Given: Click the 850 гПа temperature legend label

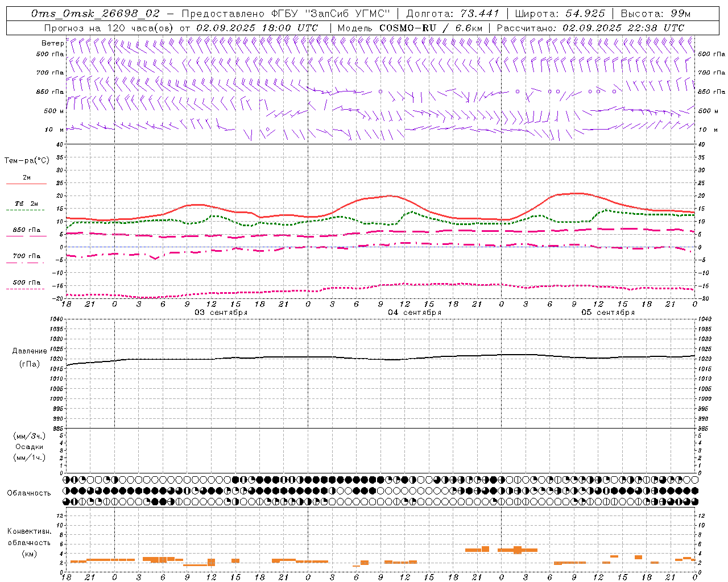Looking at the screenshot, I should pos(26,230).
